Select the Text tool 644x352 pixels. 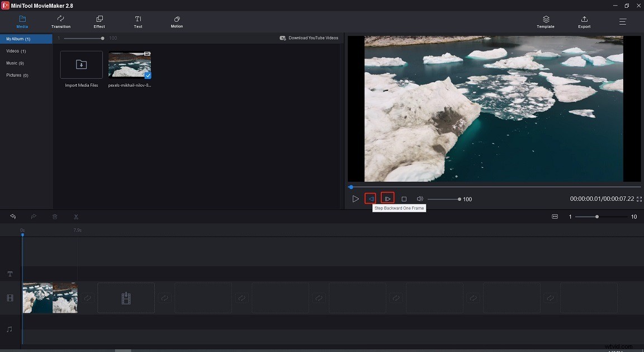(138, 22)
